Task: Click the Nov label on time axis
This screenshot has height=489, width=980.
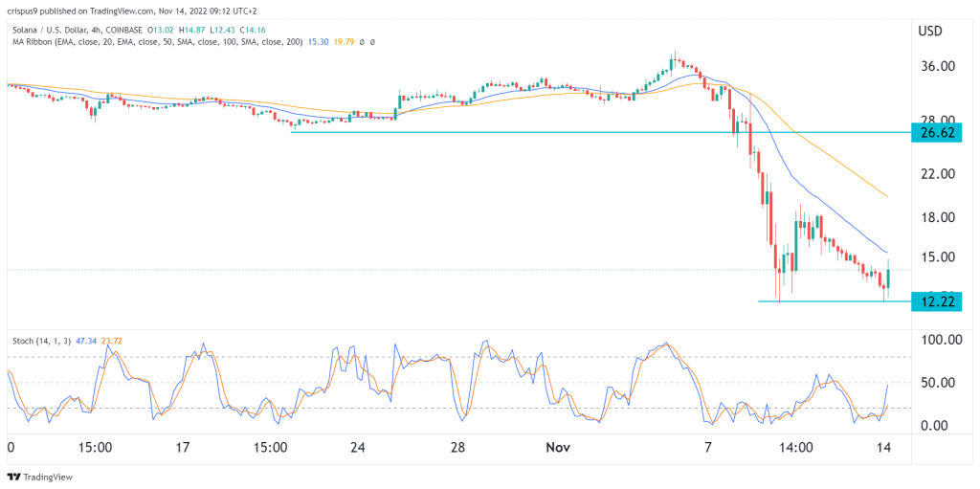Action: coord(558,448)
